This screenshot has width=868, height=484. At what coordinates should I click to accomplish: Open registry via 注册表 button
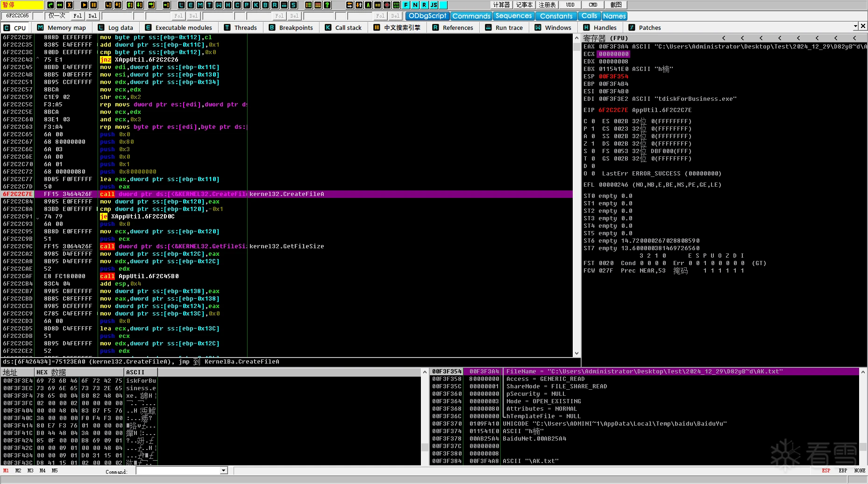[548, 5]
